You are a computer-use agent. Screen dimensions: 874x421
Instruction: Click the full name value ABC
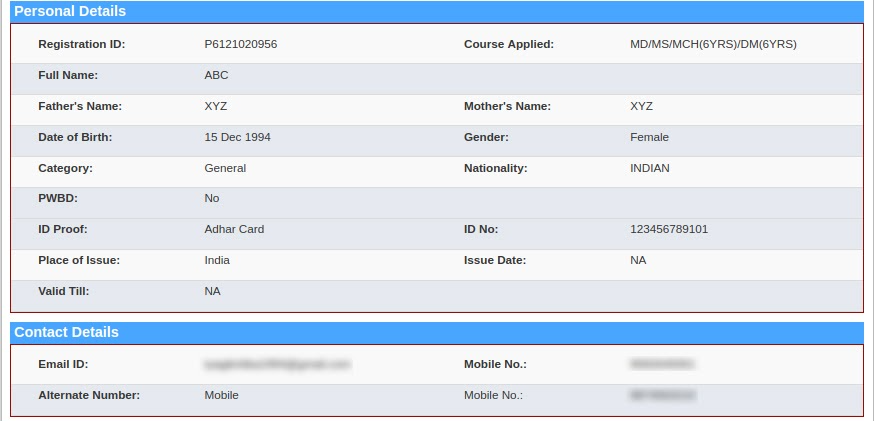tap(217, 75)
